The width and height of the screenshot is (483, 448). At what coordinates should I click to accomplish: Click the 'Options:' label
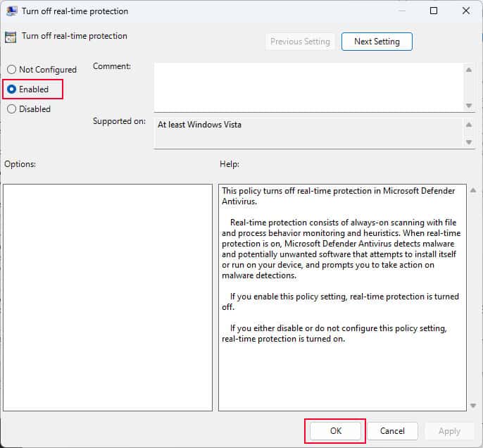20,164
